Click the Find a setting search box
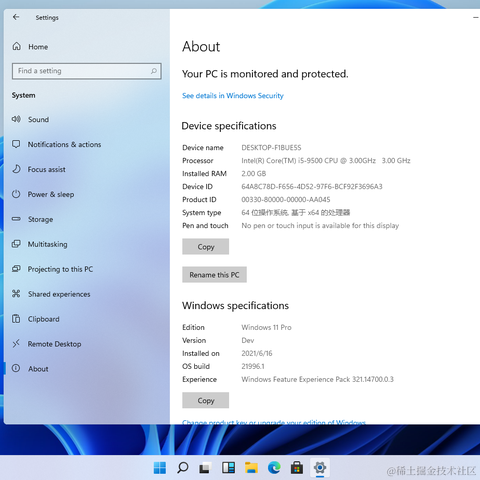Viewport: 480px width, 480px height. pos(87,71)
